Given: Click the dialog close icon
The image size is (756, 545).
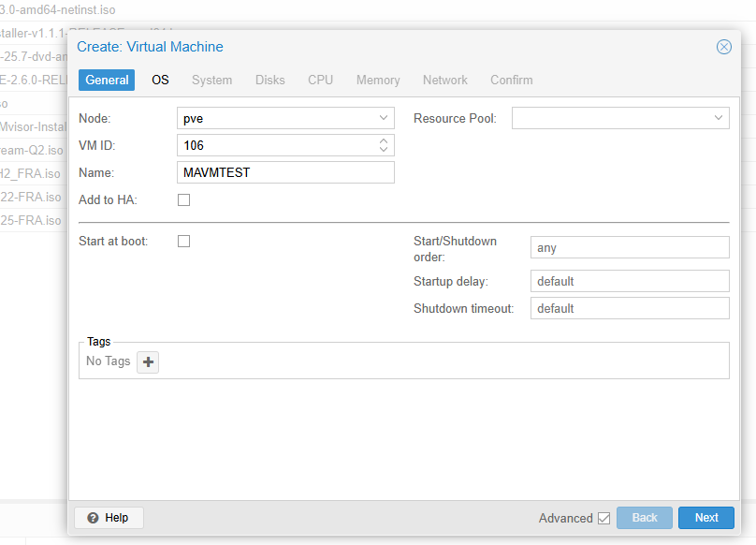Looking at the screenshot, I should tap(723, 46).
